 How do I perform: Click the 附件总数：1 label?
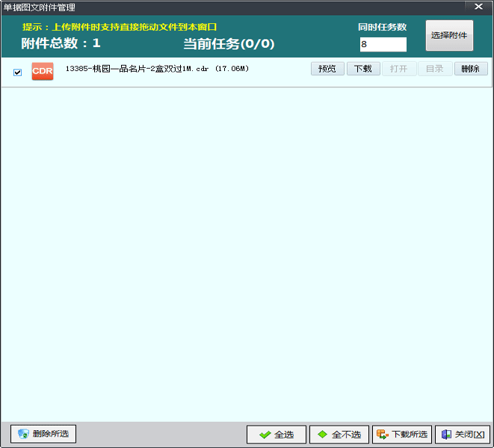point(61,43)
